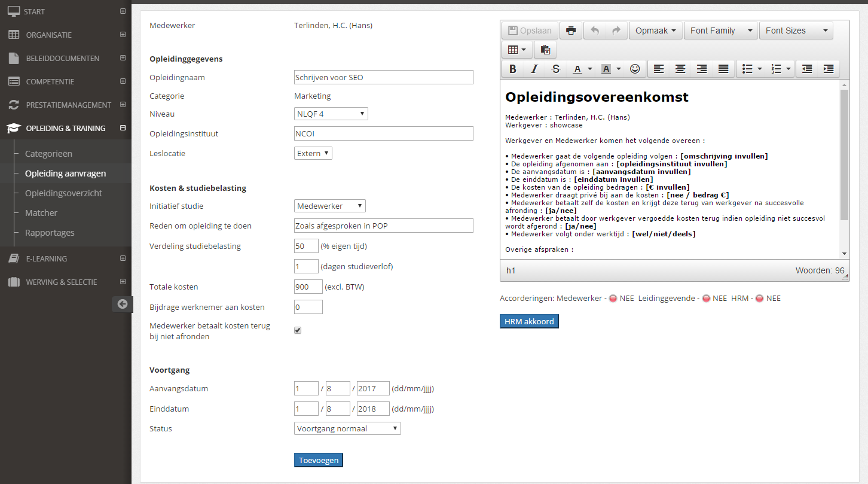Undo the last editor change
This screenshot has height=484, width=868.
(x=595, y=31)
